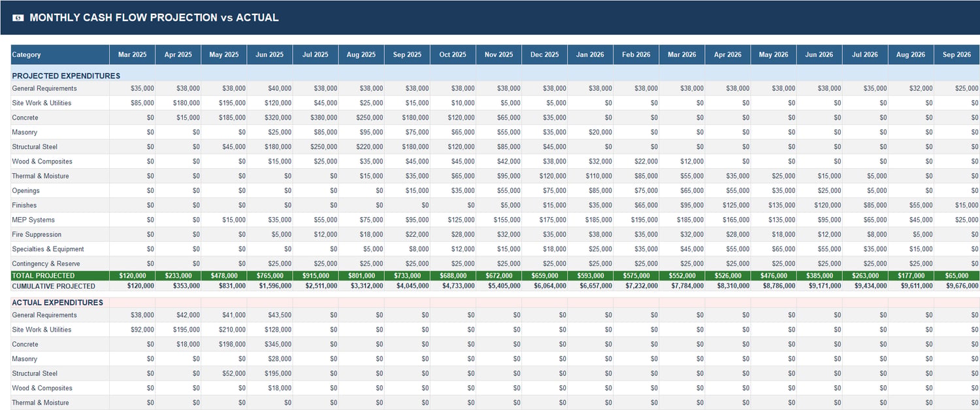Click the Contingency & Reserve row label
Image resolution: width=980 pixels, height=410 pixels.
point(46,264)
